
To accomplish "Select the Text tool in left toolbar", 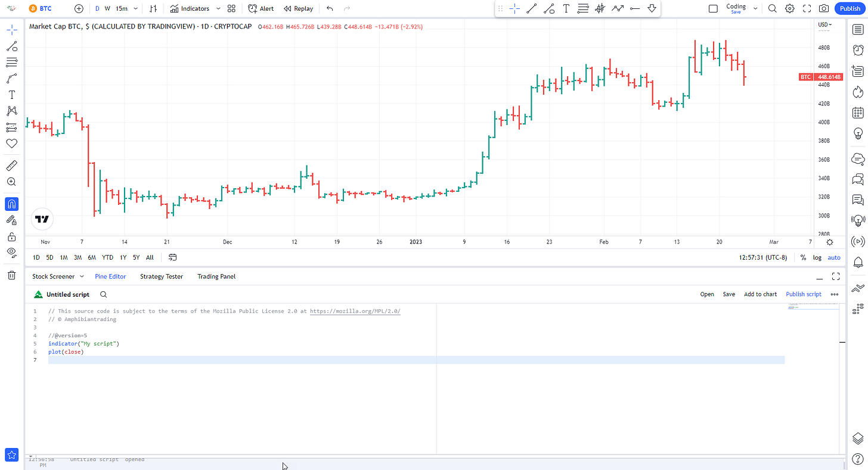I will 11,95.
